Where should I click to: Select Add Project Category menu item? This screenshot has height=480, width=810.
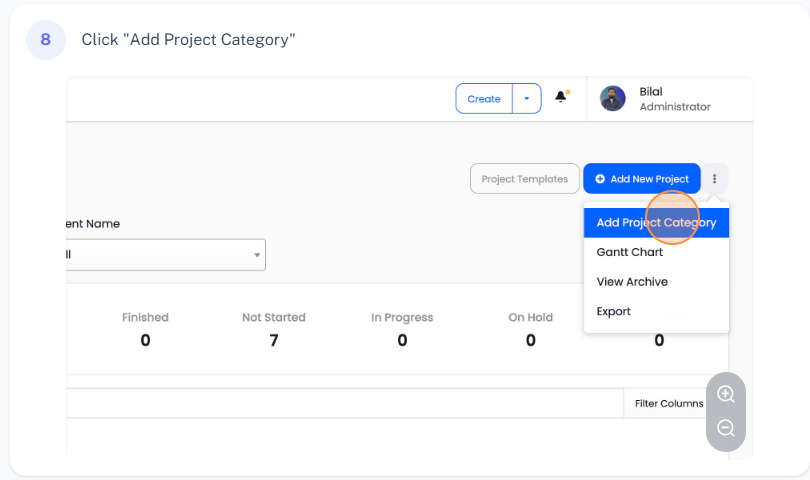[x=656, y=223]
